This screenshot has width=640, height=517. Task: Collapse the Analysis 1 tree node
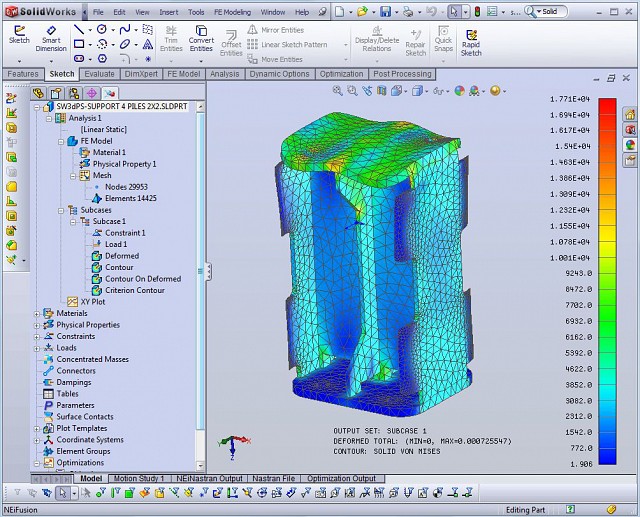coord(49,118)
